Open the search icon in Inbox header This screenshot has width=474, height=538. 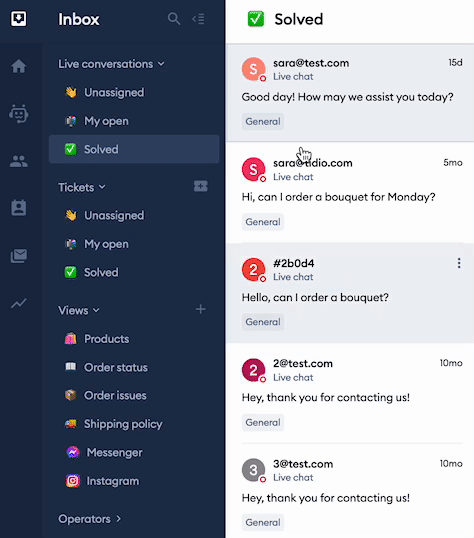pyautogui.click(x=174, y=19)
